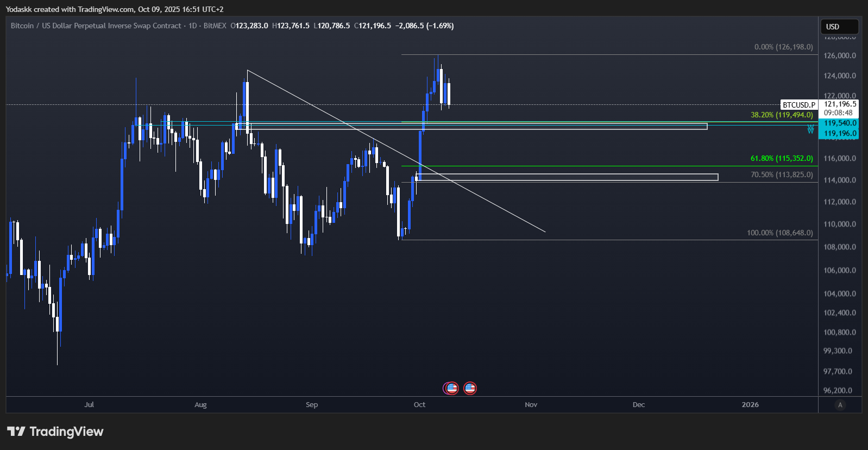Click the open value O123,283.0
Image resolution: width=868 pixels, height=450 pixels.
[249, 26]
